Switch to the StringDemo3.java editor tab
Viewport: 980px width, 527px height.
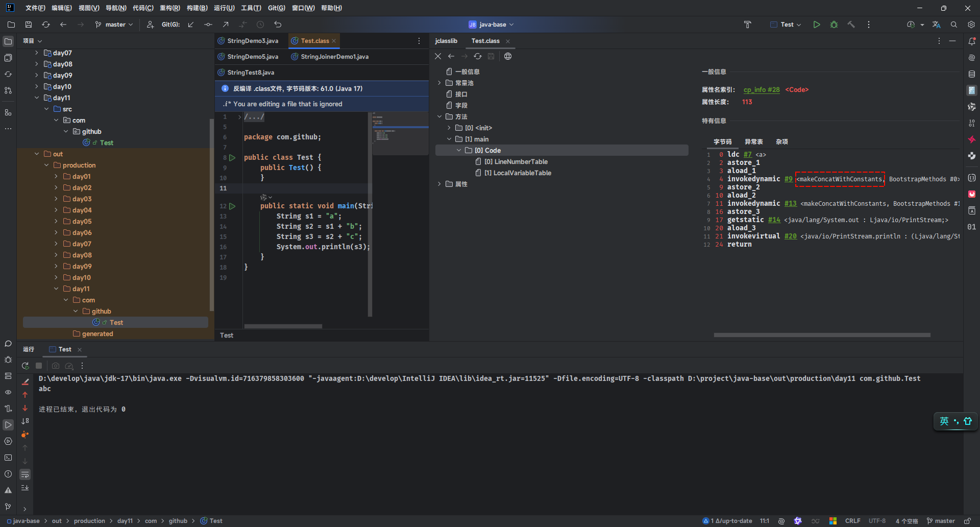pyautogui.click(x=252, y=41)
